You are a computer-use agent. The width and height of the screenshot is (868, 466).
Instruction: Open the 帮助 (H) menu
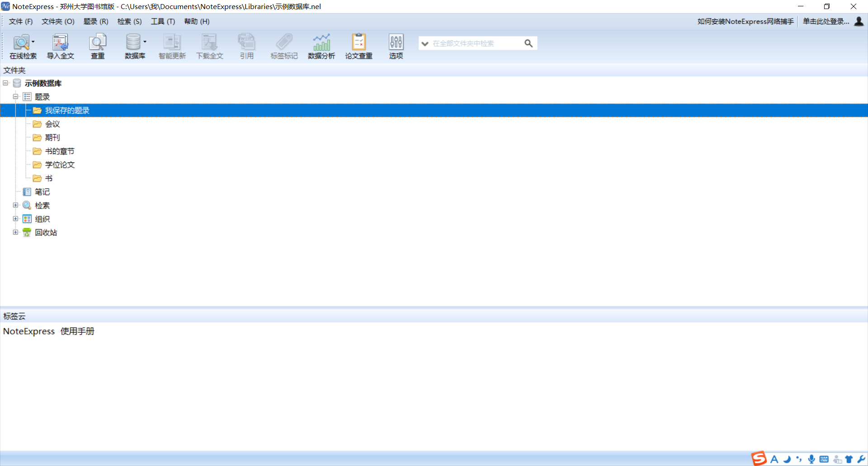point(197,21)
